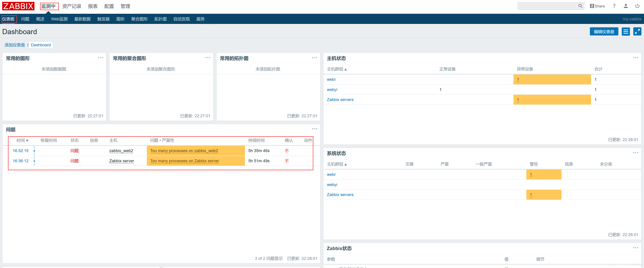Click the '5h 51m 49s' duration value

[259, 161]
